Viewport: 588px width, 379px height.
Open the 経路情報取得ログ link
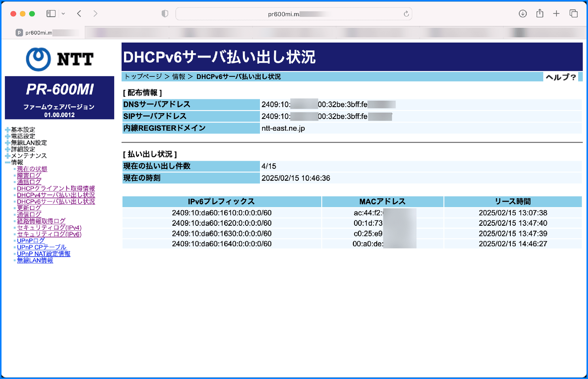click(41, 221)
